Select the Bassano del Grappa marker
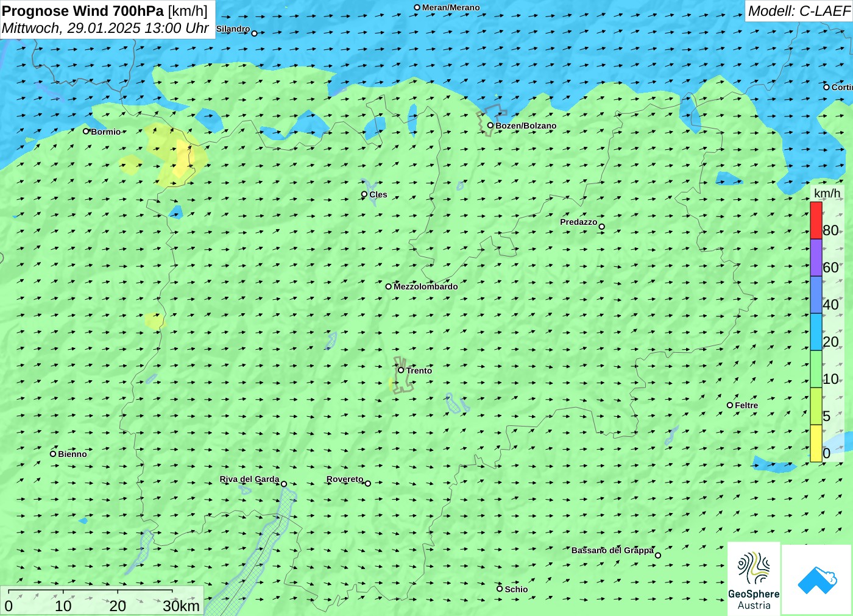The width and height of the screenshot is (853, 616). [x=658, y=555]
